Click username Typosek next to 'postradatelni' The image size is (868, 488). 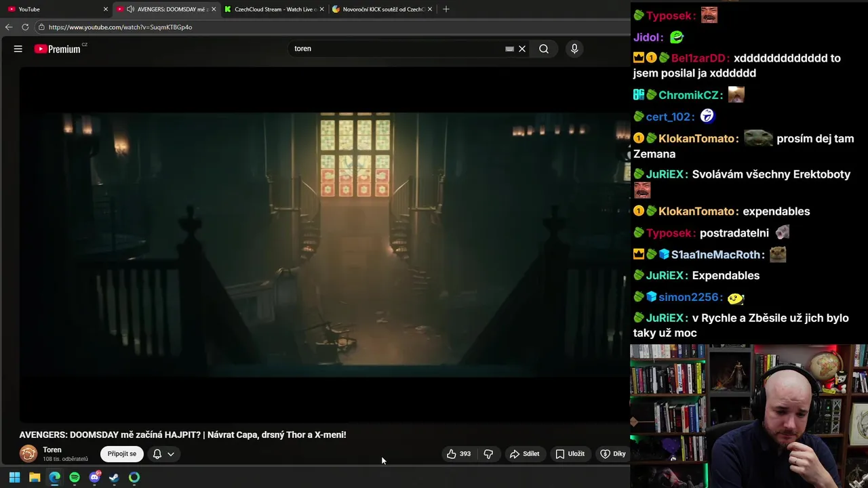pos(669,233)
